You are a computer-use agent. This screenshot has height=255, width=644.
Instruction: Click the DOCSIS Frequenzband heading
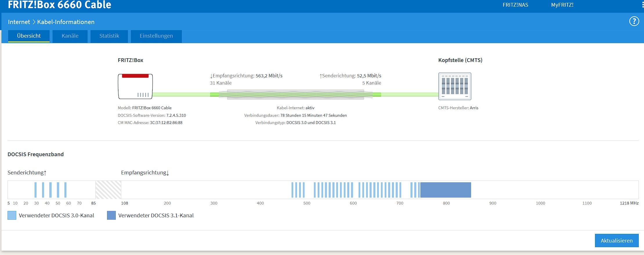pos(36,154)
